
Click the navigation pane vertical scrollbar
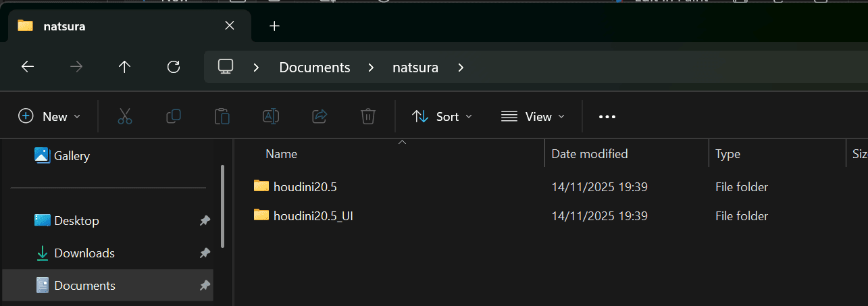(222, 208)
